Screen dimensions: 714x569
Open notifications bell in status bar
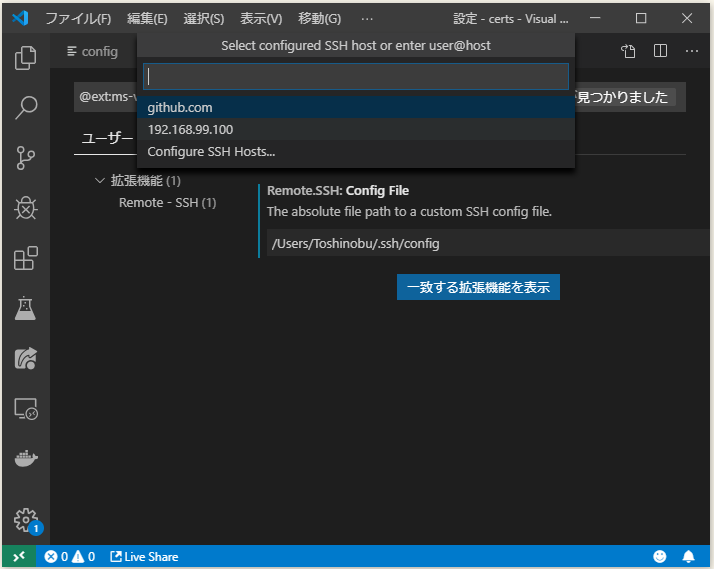[x=688, y=556]
